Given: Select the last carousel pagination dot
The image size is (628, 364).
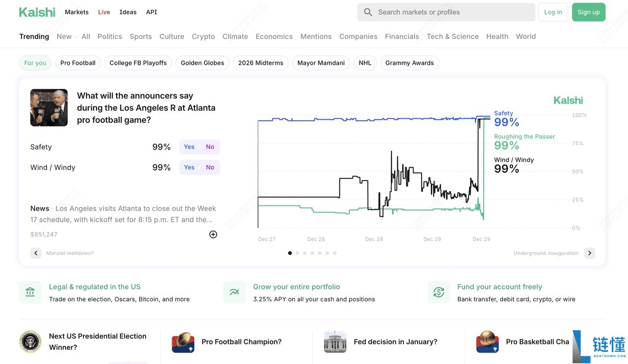Looking at the screenshot, I should coord(335,253).
